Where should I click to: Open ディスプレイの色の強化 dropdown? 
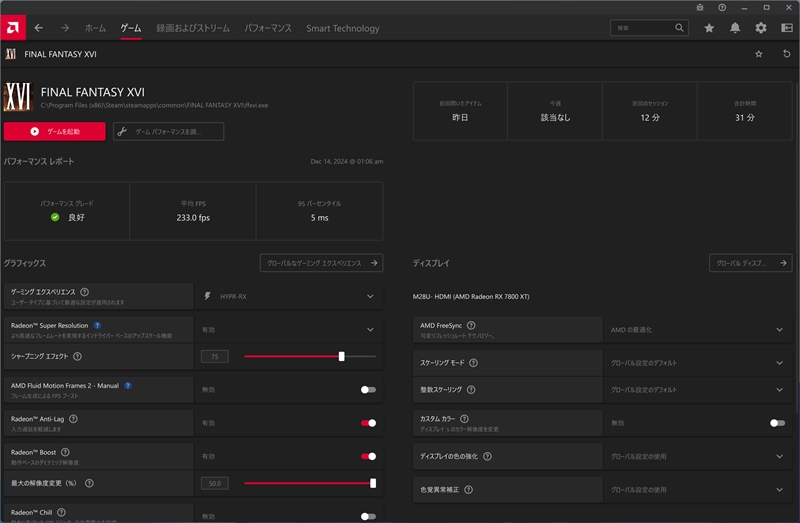click(697, 456)
